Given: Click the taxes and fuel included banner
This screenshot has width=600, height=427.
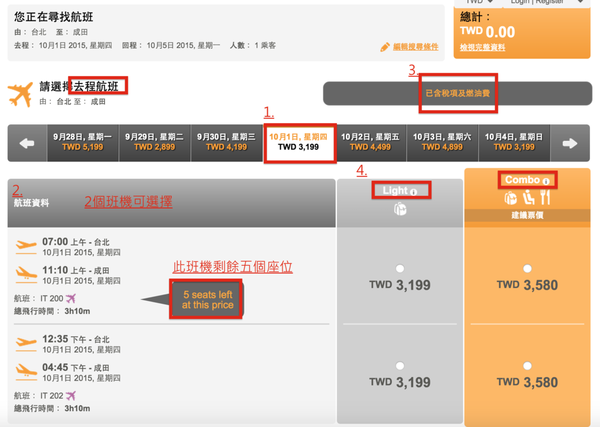Looking at the screenshot, I should (458, 93).
